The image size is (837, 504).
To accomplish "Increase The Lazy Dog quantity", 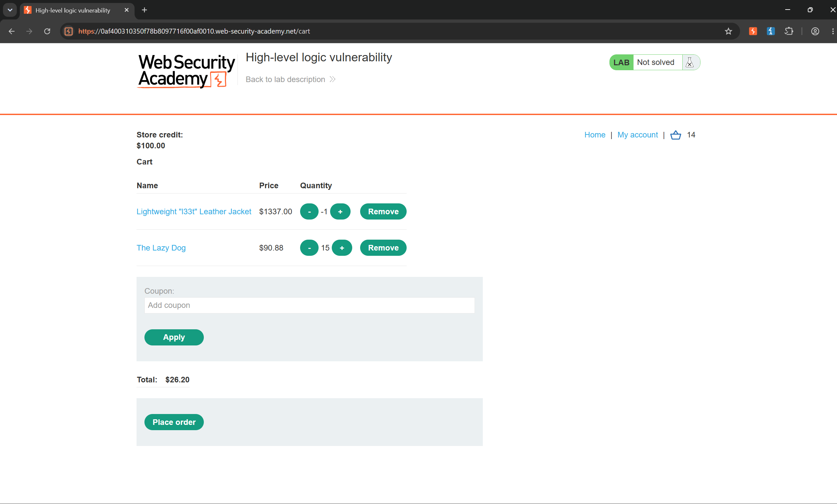I will 342,248.
